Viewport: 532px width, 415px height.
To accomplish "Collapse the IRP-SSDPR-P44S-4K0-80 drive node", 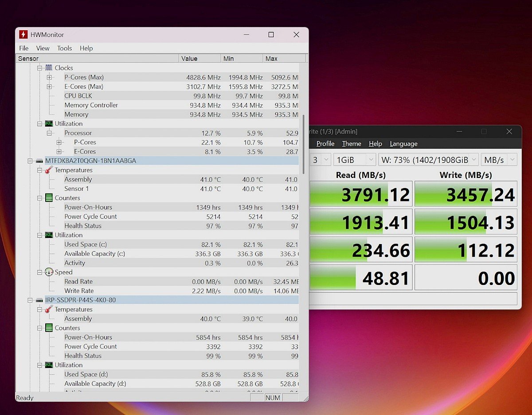I will [x=30, y=300].
